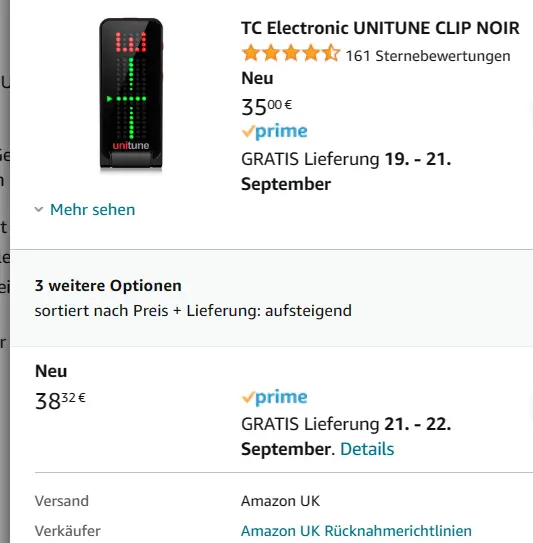Expand the chevron next to Mehr sehen
533x543 pixels.
[39, 209]
